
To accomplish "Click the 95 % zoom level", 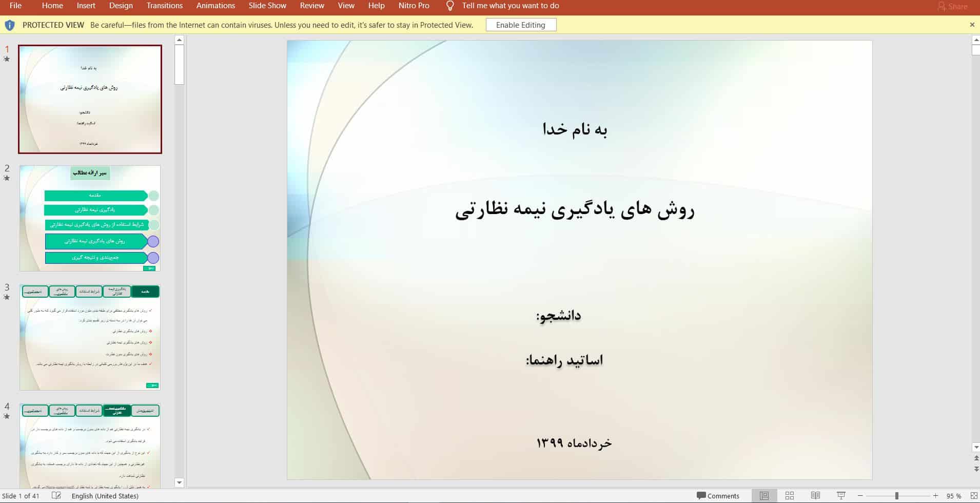I will (954, 496).
